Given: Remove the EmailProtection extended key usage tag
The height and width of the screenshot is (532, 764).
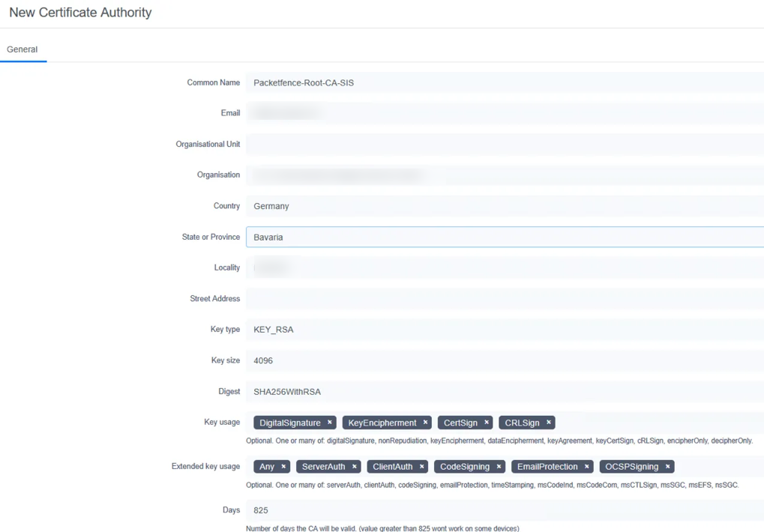Looking at the screenshot, I should point(586,466).
